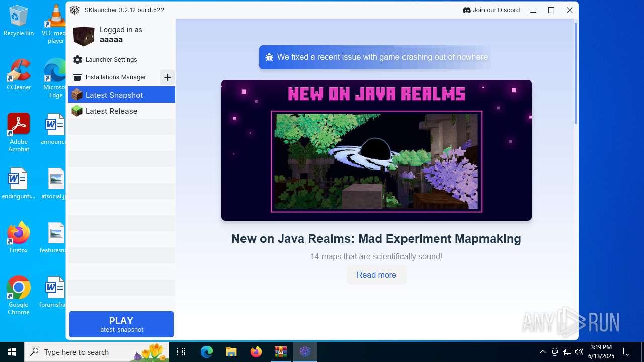Open Task View on the taskbar
644x362 pixels.
(x=182, y=352)
